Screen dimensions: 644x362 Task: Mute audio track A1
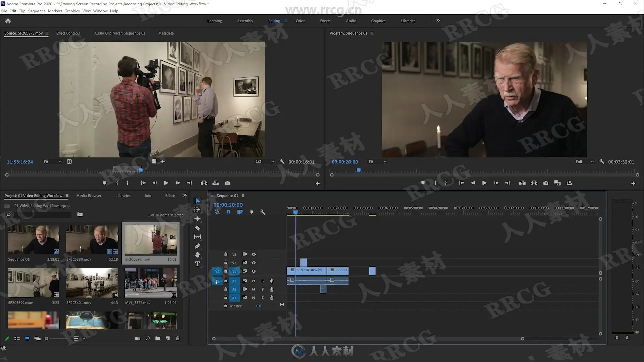tap(254, 281)
